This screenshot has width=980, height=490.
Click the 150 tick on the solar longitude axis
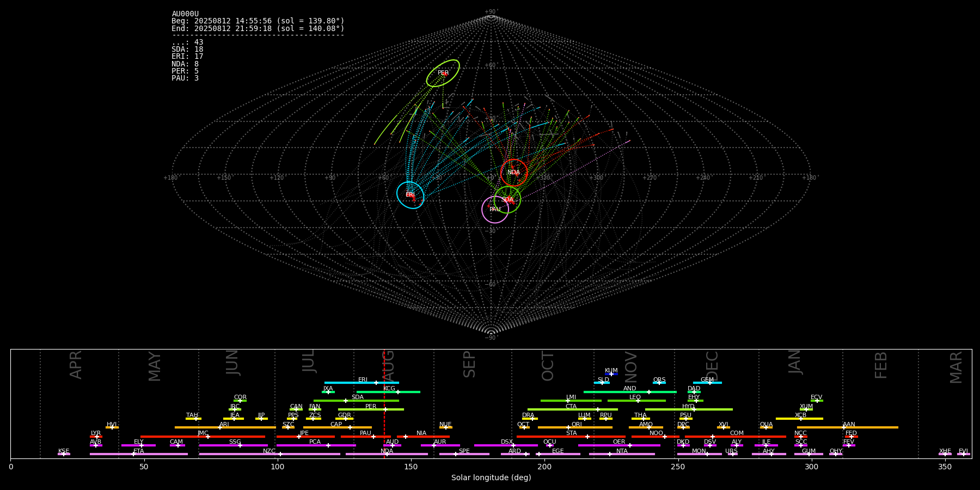pos(411,467)
